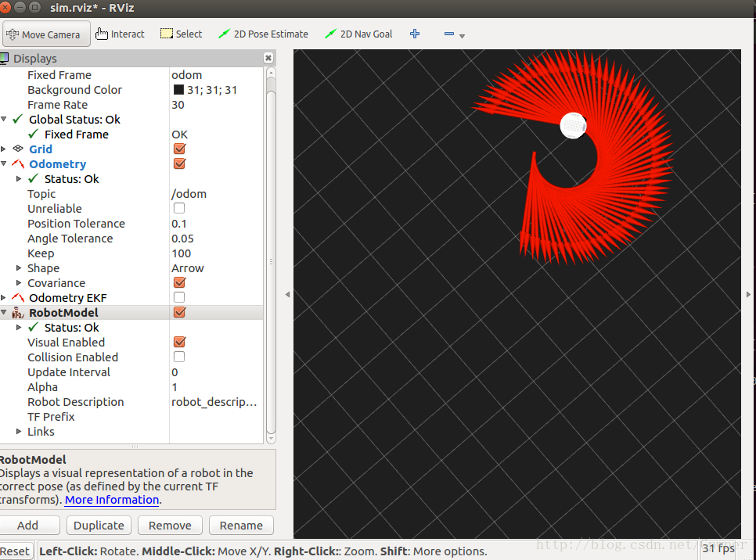This screenshot has width=756, height=560.
Task: Open the toolbar remove-tool dropdown arrow
Action: click(462, 36)
